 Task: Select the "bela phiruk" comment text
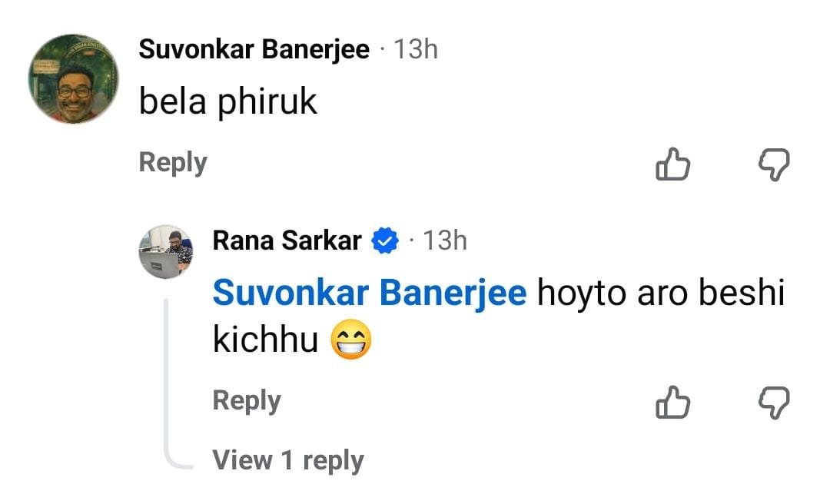(x=227, y=102)
